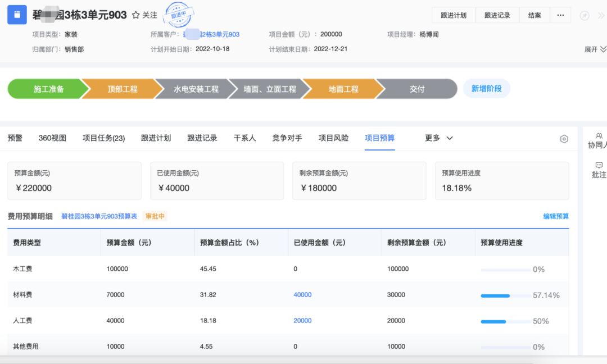Click the compass icon at top right
The image size is (607, 364).
(x=585, y=15)
